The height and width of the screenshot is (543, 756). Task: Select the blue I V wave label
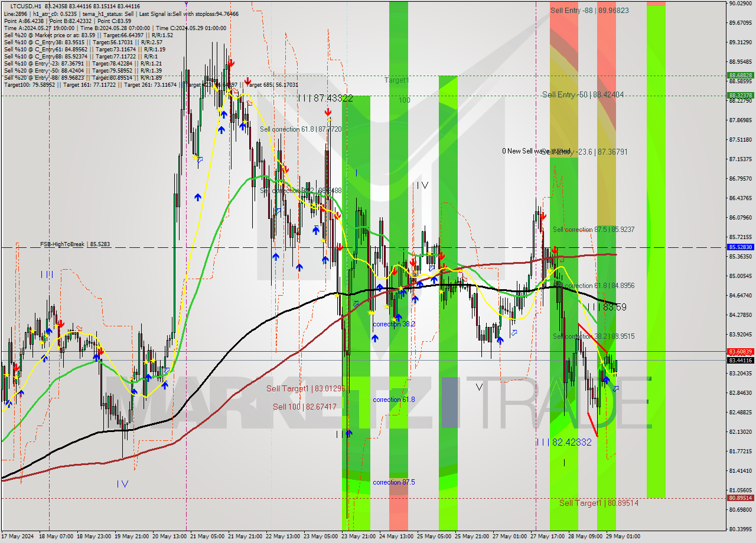pyautogui.click(x=122, y=484)
